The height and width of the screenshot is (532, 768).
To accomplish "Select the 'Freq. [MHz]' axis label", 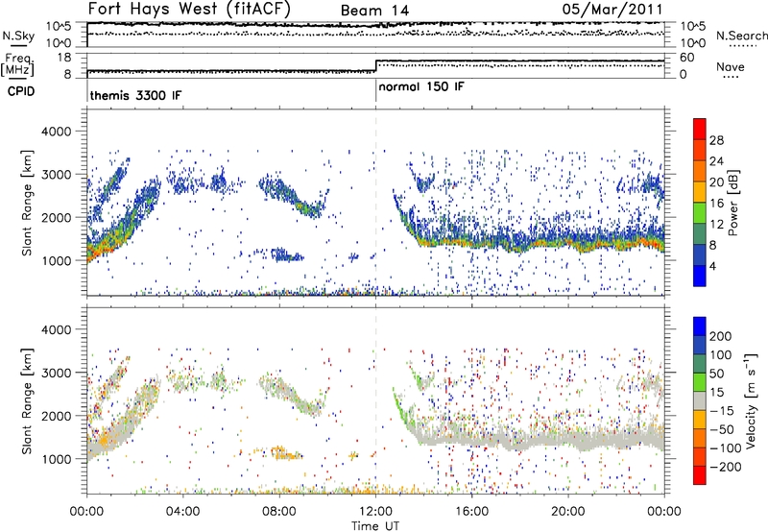I will point(18,64).
